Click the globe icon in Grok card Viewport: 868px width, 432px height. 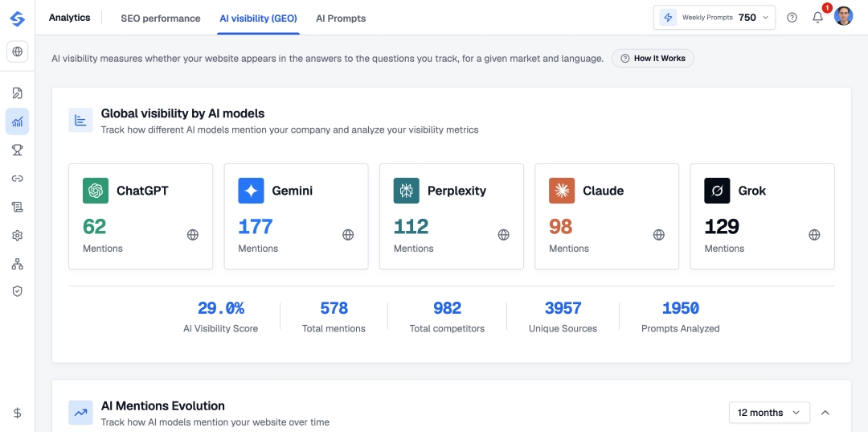click(x=814, y=235)
